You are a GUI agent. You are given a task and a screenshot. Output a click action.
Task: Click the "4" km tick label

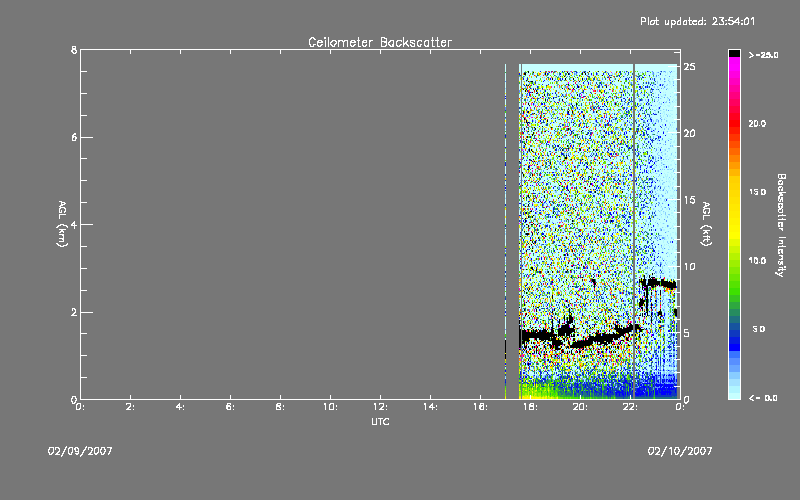pos(74,224)
